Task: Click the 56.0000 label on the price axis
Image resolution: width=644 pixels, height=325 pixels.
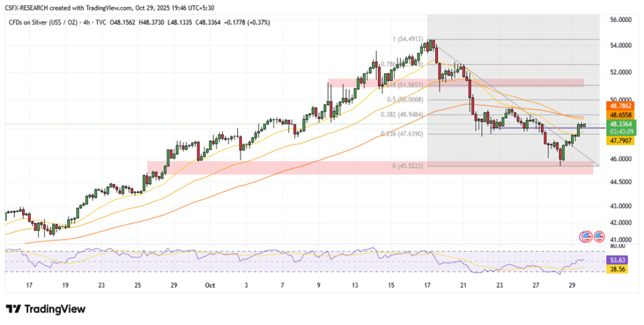Action: [x=619, y=20]
